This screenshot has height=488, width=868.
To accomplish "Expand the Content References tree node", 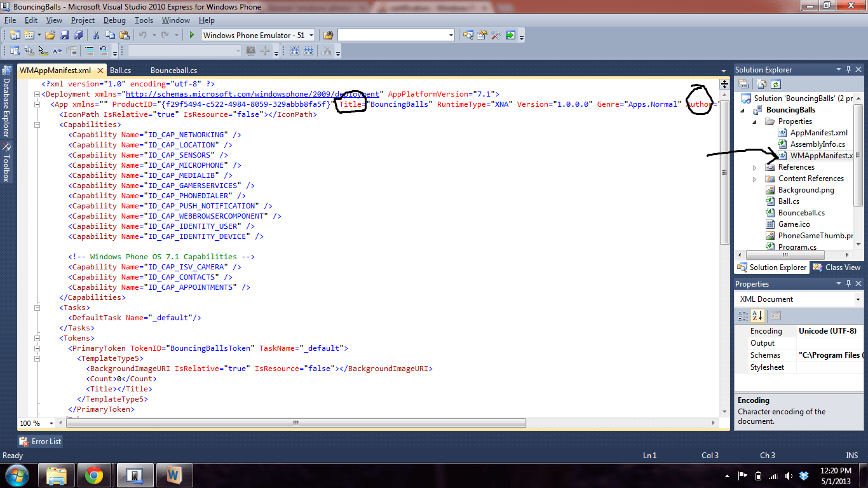I will pos(755,179).
